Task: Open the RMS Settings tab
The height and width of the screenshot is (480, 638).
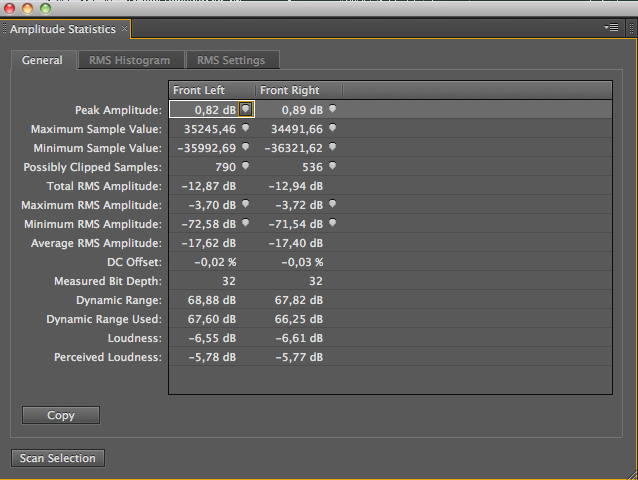Action: [231, 60]
